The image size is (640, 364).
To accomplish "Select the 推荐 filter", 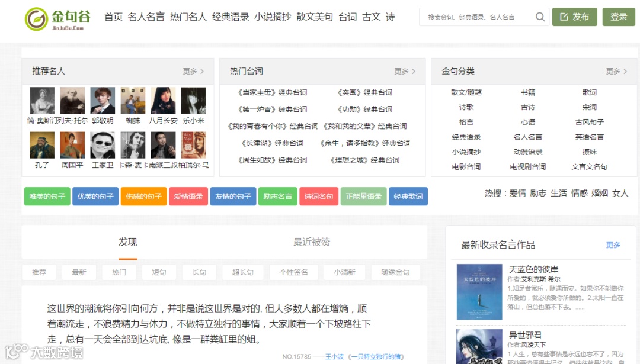I will [39, 272].
